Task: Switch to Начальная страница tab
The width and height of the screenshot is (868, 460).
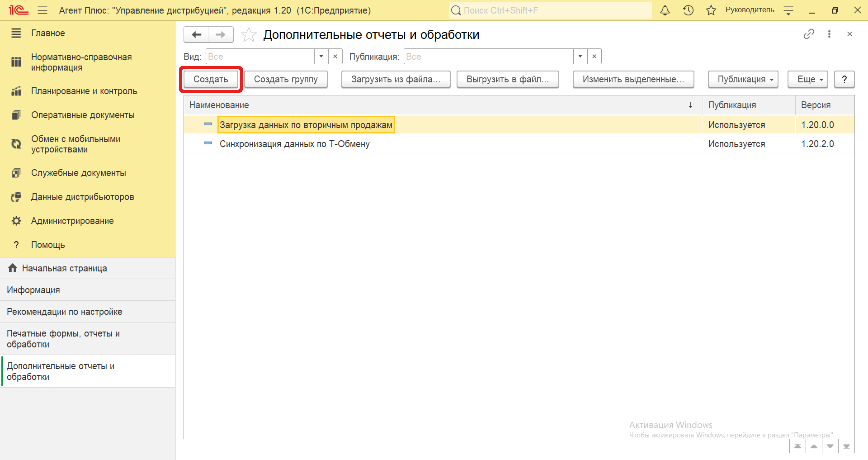Action: [64, 268]
